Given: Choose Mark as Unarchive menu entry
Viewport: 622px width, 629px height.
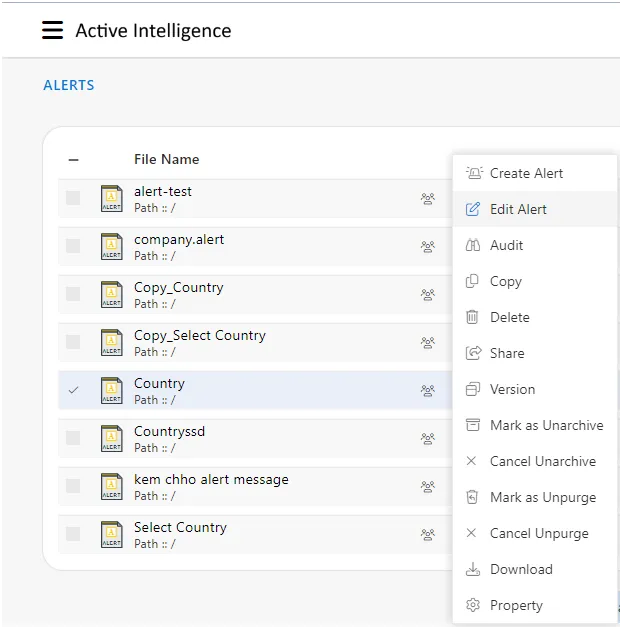Looking at the screenshot, I should click(535, 425).
